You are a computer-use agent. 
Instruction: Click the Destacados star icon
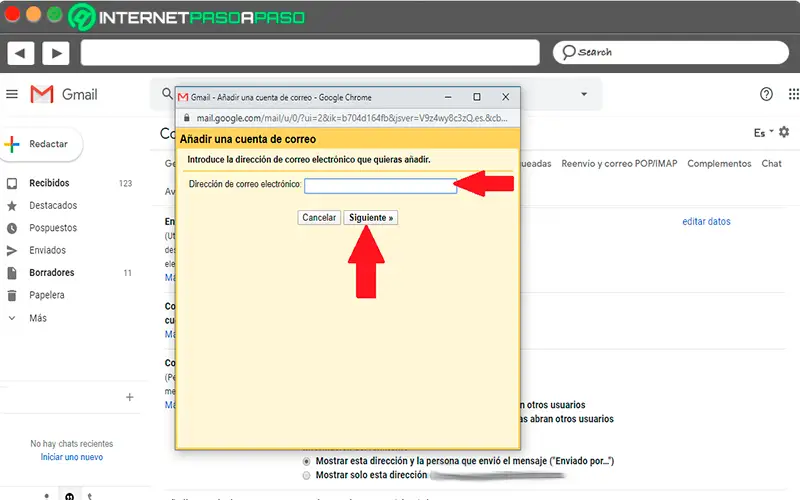point(12,206)
